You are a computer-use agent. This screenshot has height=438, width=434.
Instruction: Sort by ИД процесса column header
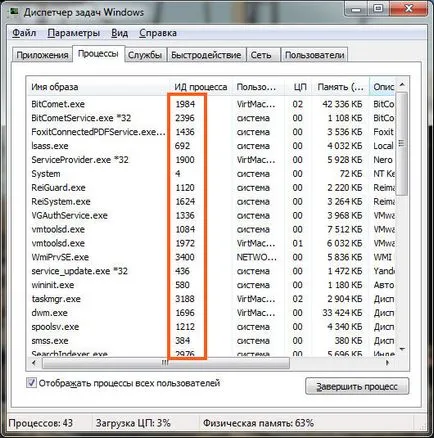(x=201, y=87)
